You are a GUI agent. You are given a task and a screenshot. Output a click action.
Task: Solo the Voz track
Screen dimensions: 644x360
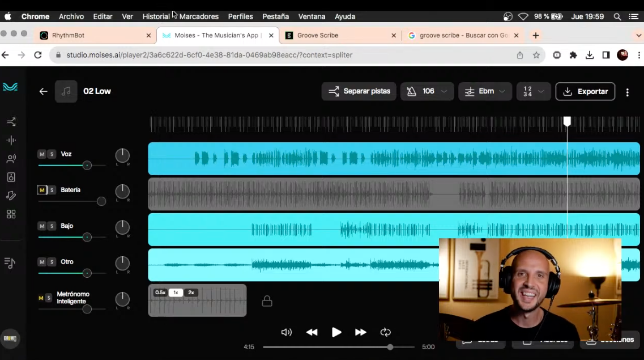click(52, 154)
